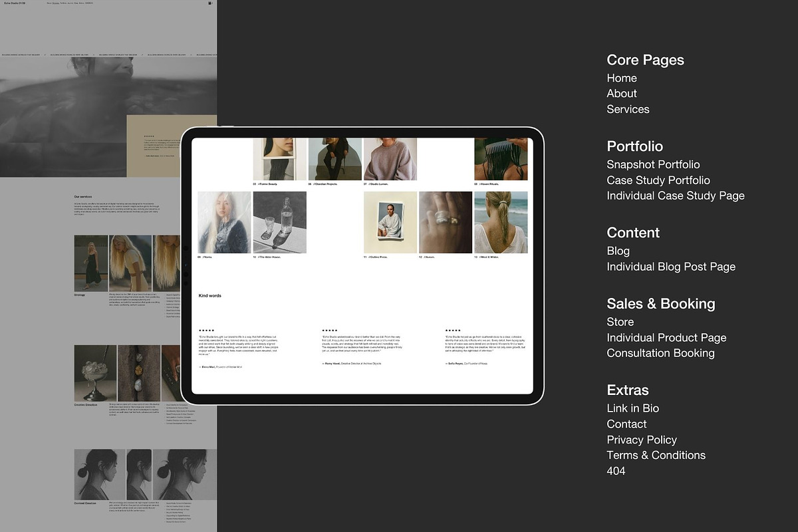Open Snapshot Portfolio in the list
This screenshot has width=798, height=532.
tap(653, 164)
